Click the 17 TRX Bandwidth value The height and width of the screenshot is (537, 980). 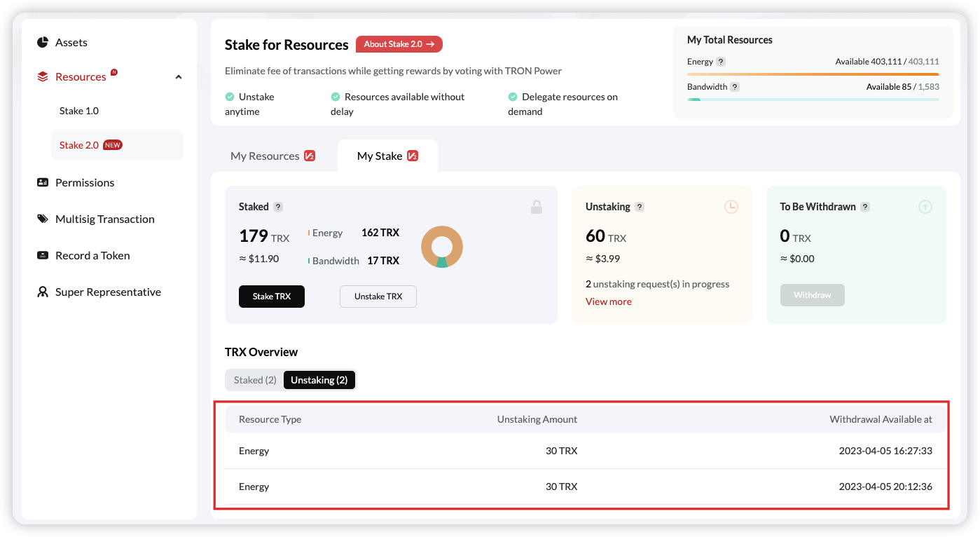point(383,261)
